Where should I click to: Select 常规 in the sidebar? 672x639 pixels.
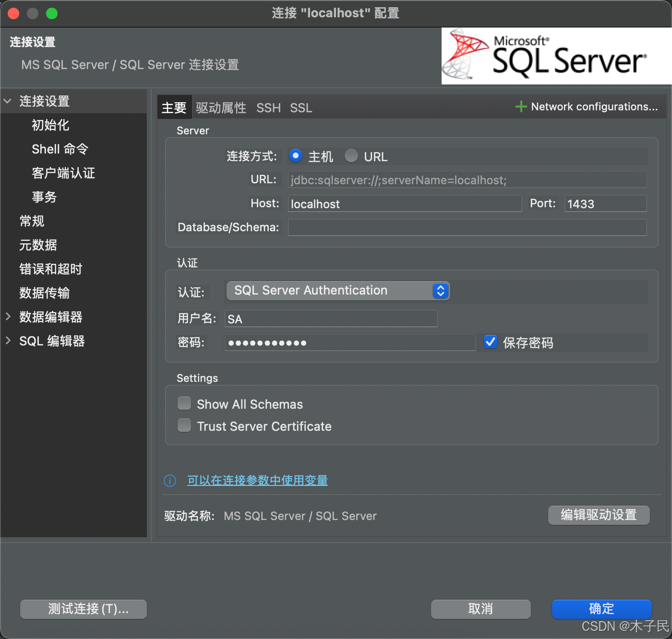pyautogui.click(x=32, y=221)
